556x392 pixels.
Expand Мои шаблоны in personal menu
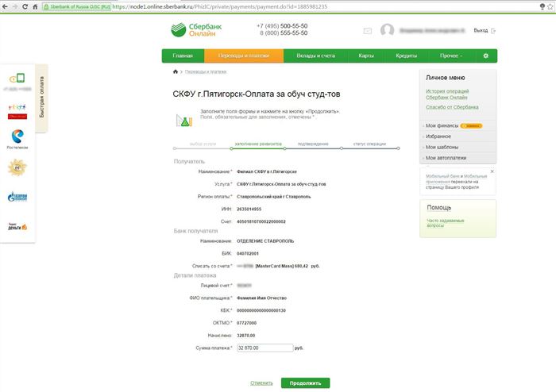click(442, 147)
